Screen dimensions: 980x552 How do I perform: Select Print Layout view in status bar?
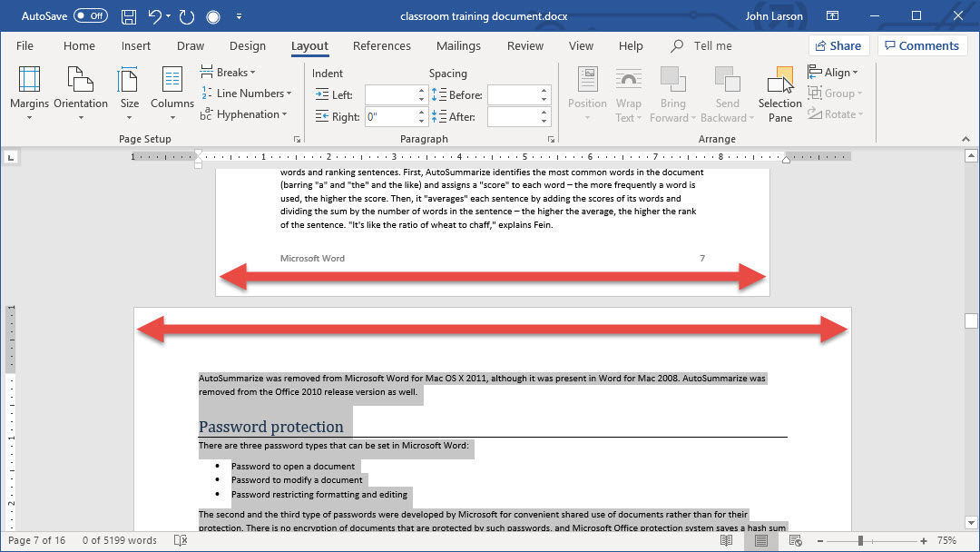(761, 540)
